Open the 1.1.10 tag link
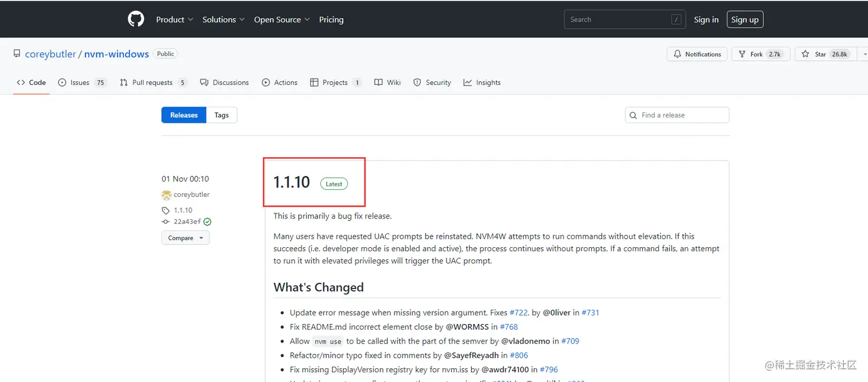This screenshot has height=382, width=868. coord(183,211)
